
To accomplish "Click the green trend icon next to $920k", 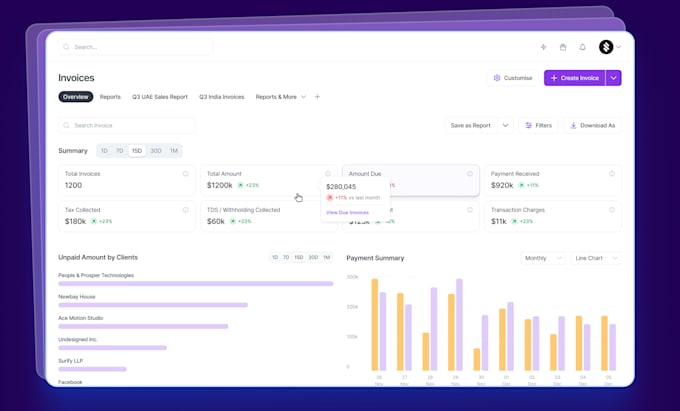I will click(521, 185).
